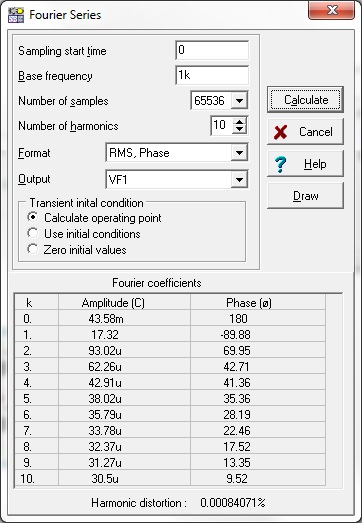Viewport: 362px width, 523px height.
Task: Decrease number of harmonics with down arrow
Action: [x=240, y=130]
